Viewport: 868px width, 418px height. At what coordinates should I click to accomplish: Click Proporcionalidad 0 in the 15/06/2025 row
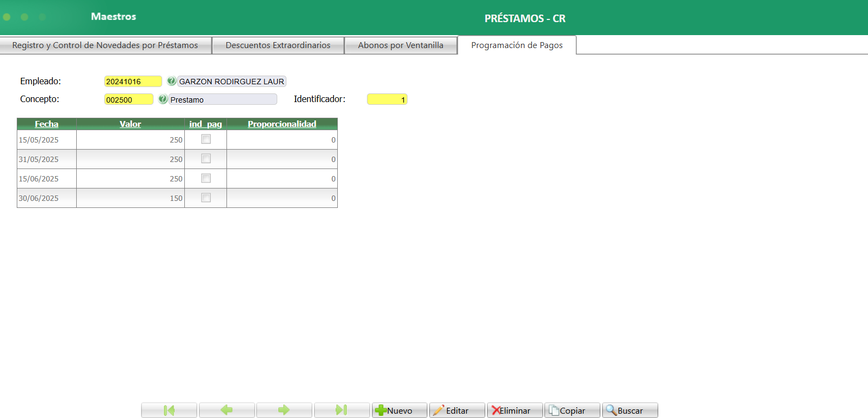282,179
